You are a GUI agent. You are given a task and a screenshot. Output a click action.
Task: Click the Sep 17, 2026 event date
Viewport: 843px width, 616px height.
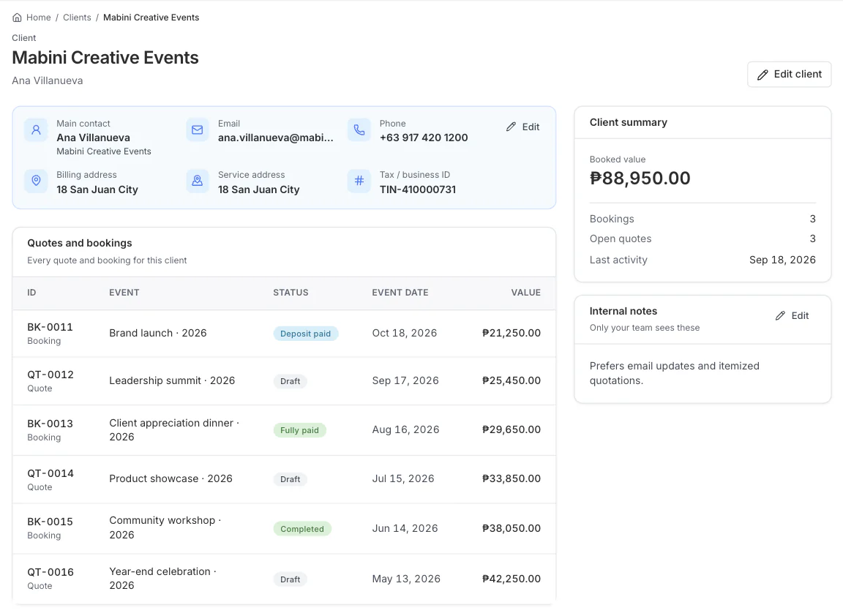click(405, 380)
